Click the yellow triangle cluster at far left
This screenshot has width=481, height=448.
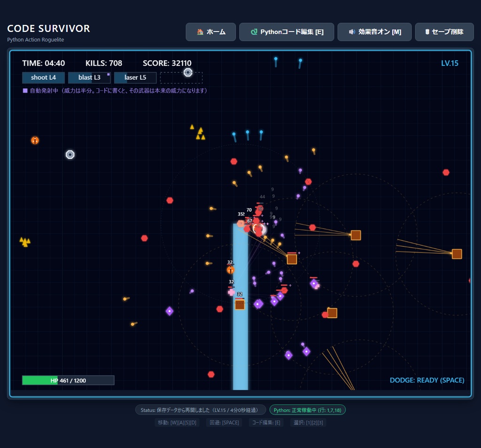(25, 242)
